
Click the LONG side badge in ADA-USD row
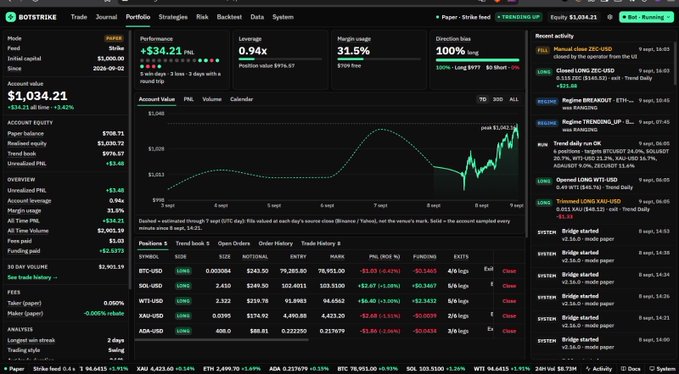(183, 331)
